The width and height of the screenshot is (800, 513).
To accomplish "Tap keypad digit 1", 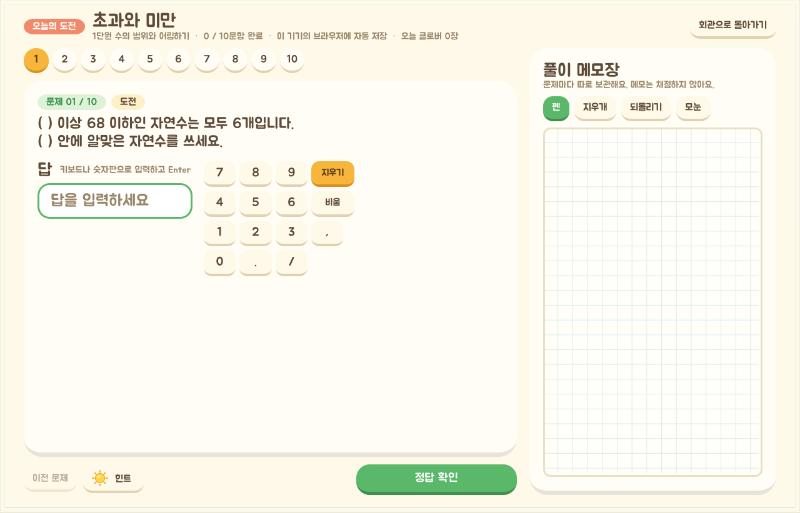I will click(x=219, y=232).
